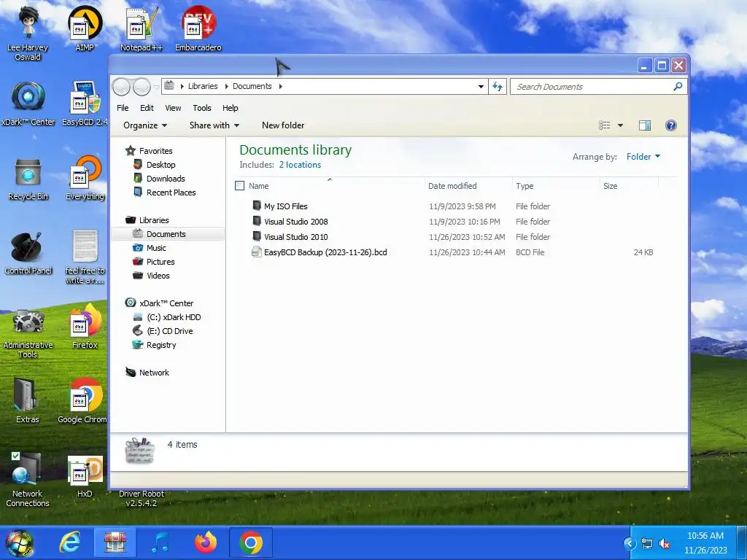Open the recent pages dropdown arrow
The height and width of the screenshot is (560, 747).
click(x=156, y=87)
